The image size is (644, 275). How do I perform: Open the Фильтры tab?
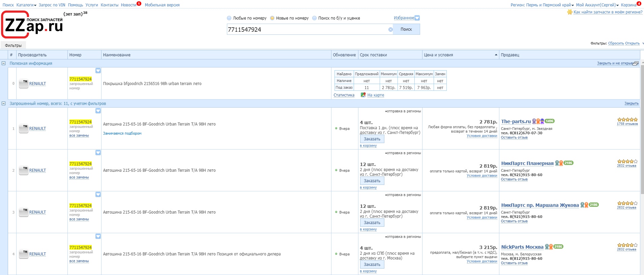tap(13, 45)
